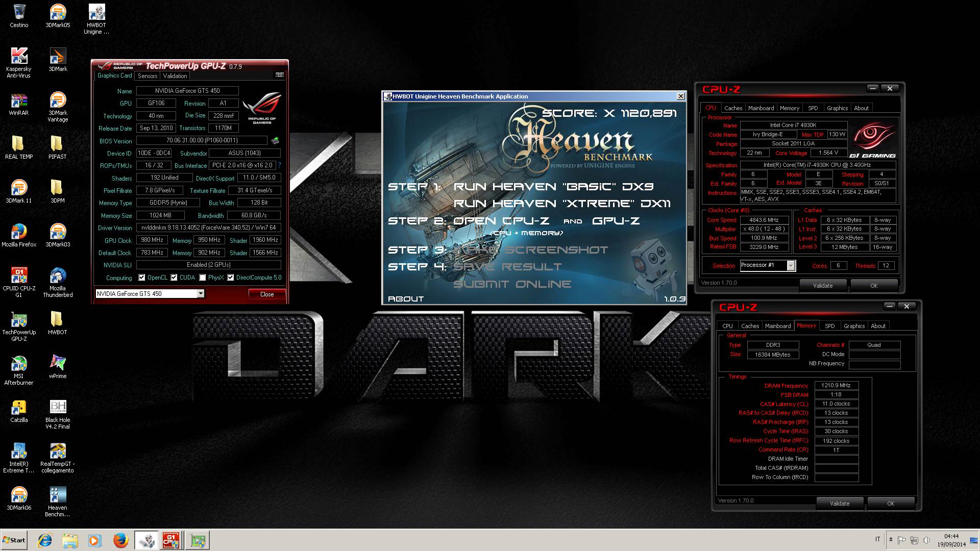Open Memory tab in upper CPU-Z window
This screenshot has width=980, height=551.
790,108
